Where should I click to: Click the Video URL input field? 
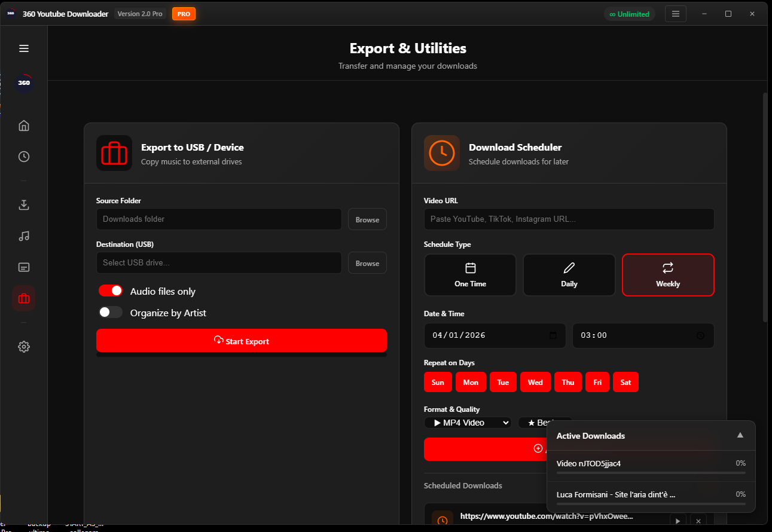(x=569, y=219)
